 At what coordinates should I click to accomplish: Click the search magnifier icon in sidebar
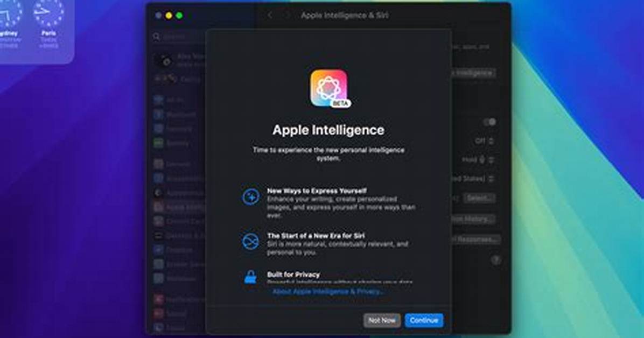(156, 37)
